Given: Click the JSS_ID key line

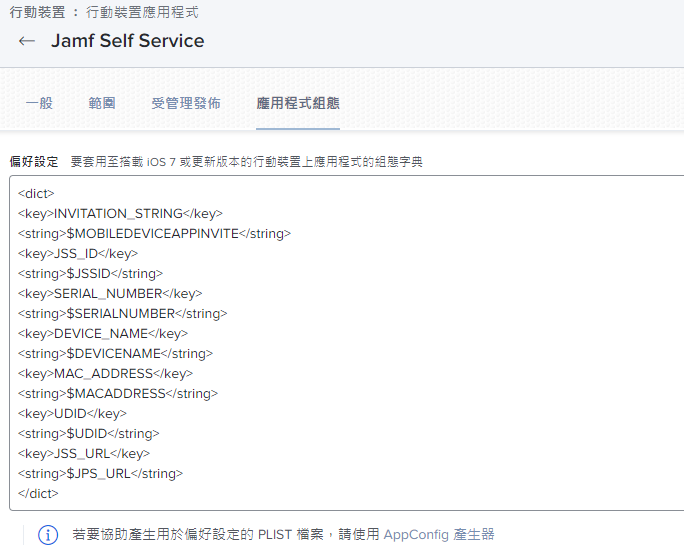Looking at the screenshot, I should click(x=78, y=253).
